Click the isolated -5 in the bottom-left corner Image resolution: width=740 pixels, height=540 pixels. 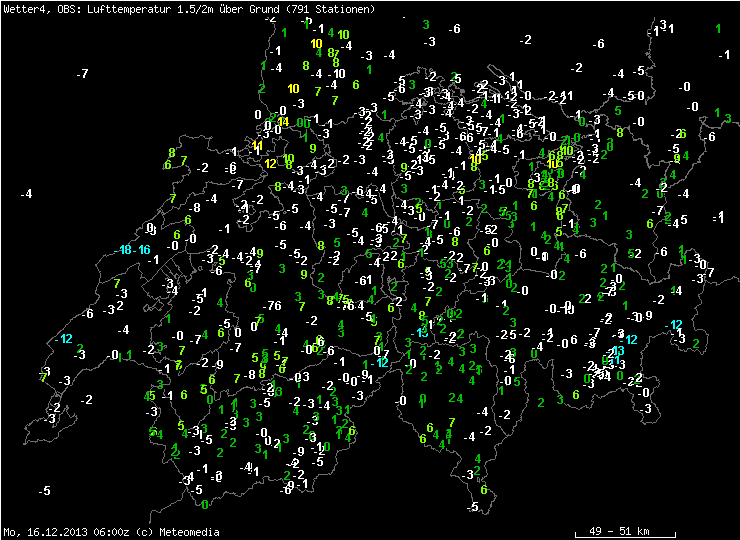44,491
